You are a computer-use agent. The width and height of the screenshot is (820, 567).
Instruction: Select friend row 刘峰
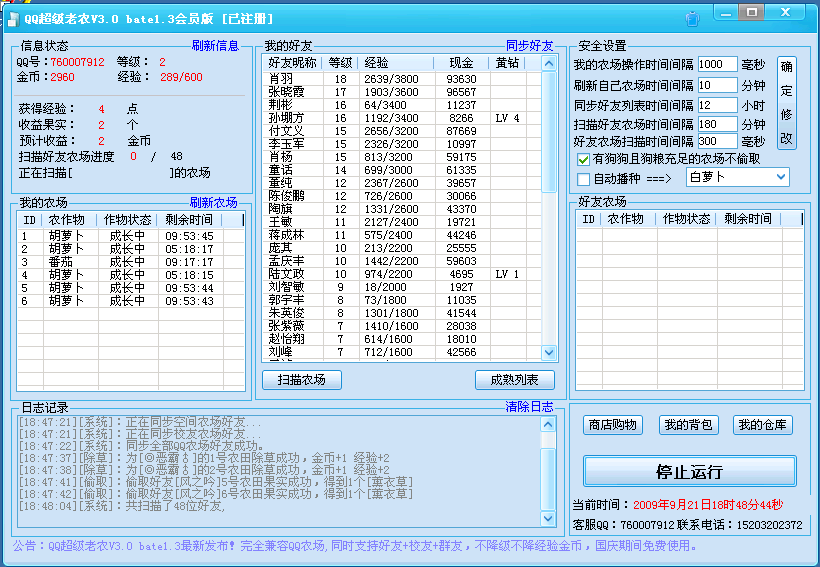402,352
